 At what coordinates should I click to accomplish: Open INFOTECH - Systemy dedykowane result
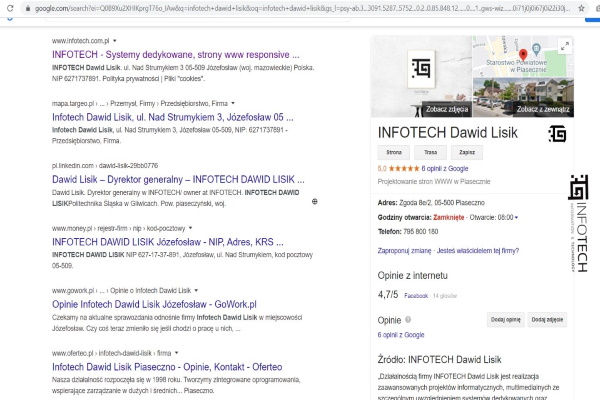coord(176,55)
